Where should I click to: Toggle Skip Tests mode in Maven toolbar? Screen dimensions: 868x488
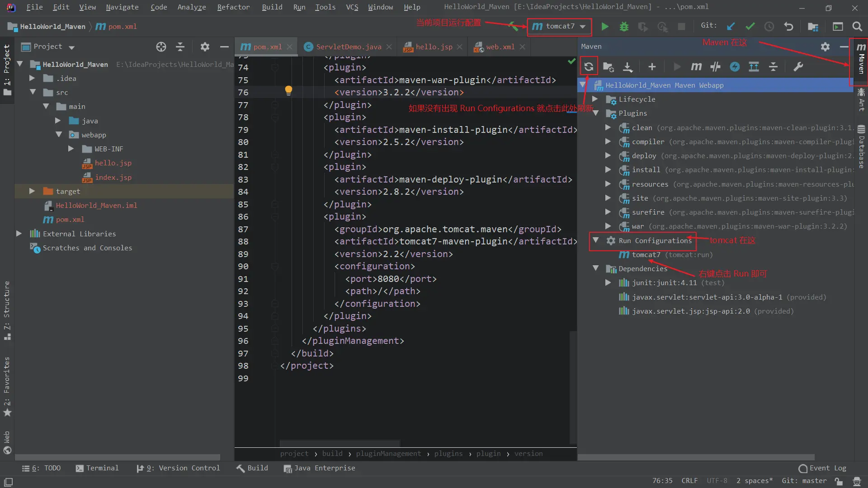point(735,67)
